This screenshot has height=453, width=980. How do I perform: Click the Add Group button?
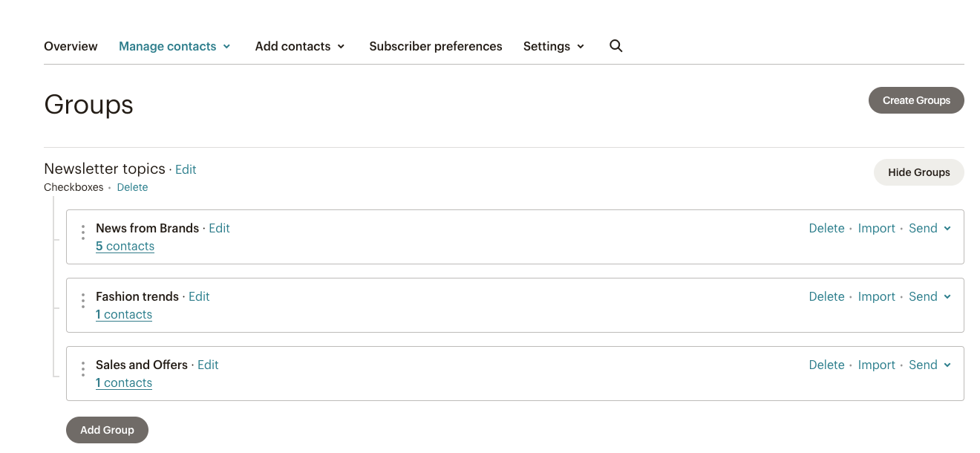pyautogui.click(x=107, y=429)
